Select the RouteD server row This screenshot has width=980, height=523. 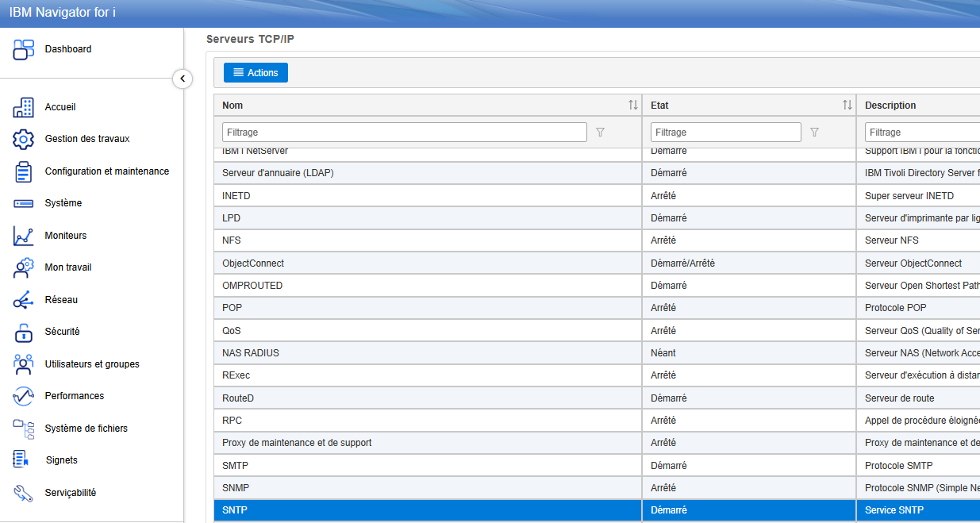click(x=597, y=398)
